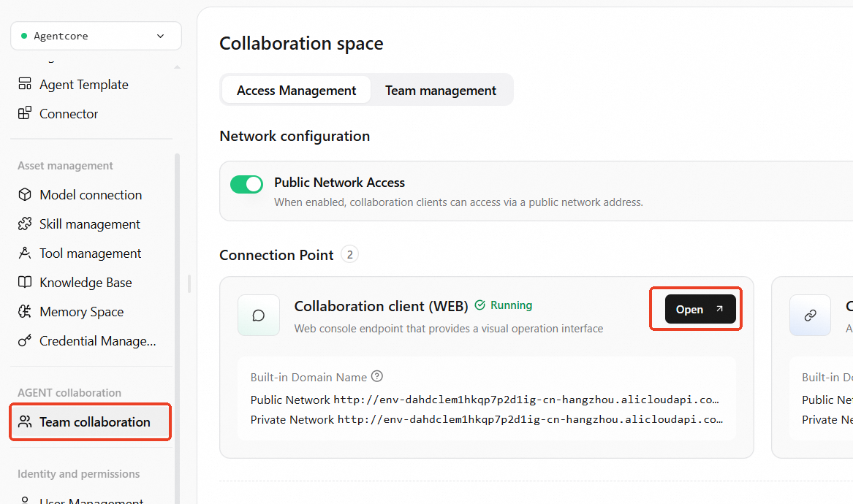Viewport: 853px width, 504px height.
Task: Open Connector via its sidebar icon
Action: 25,113
